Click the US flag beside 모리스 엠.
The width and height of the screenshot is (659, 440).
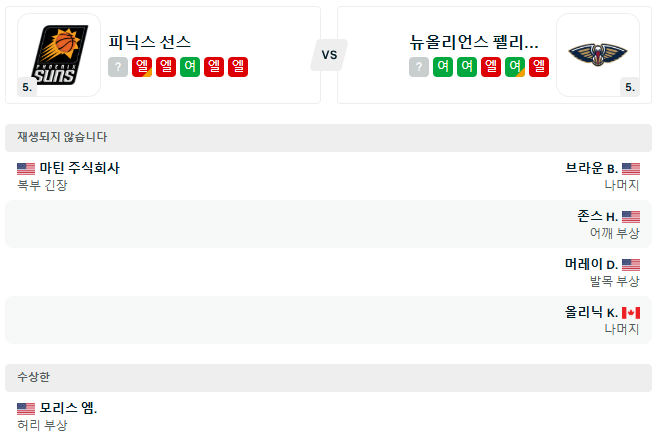(x=26, y=408)
